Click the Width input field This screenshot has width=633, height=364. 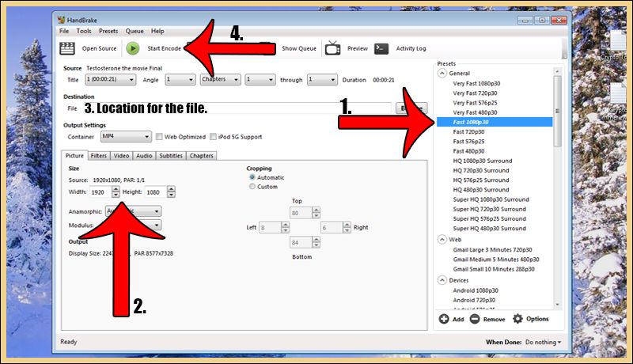[101, 192]
